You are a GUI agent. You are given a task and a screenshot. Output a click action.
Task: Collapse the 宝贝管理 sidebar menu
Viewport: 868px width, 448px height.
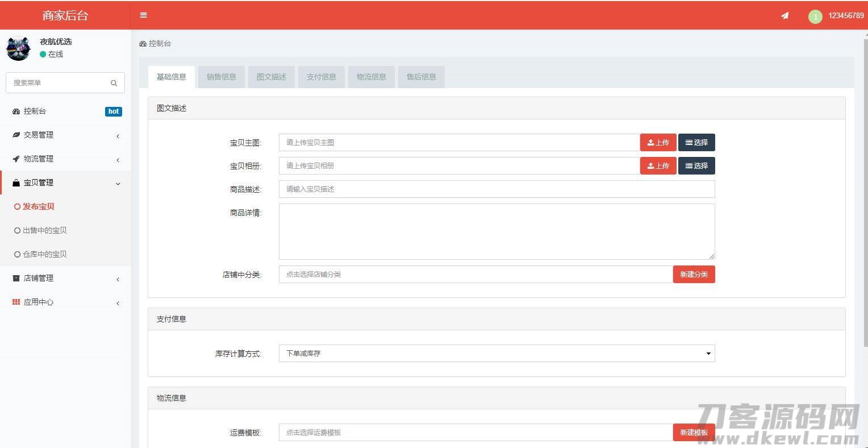(x=65, y=183)
